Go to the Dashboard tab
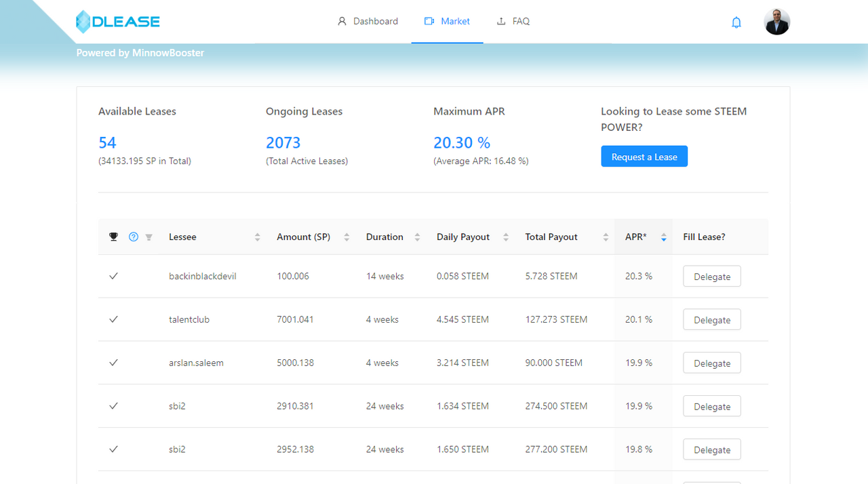The height and width of the screenshot is (484, 868). (x=368, y=22)
